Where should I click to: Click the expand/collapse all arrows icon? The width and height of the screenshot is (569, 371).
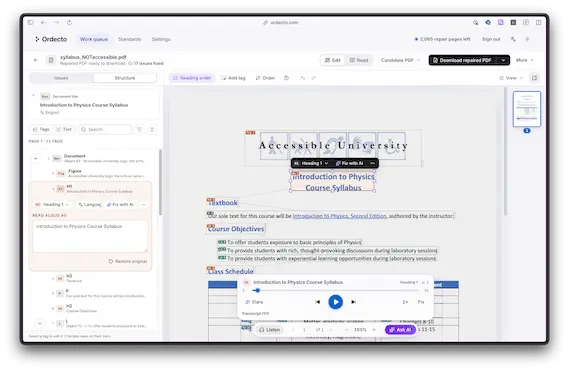point(152,130)
